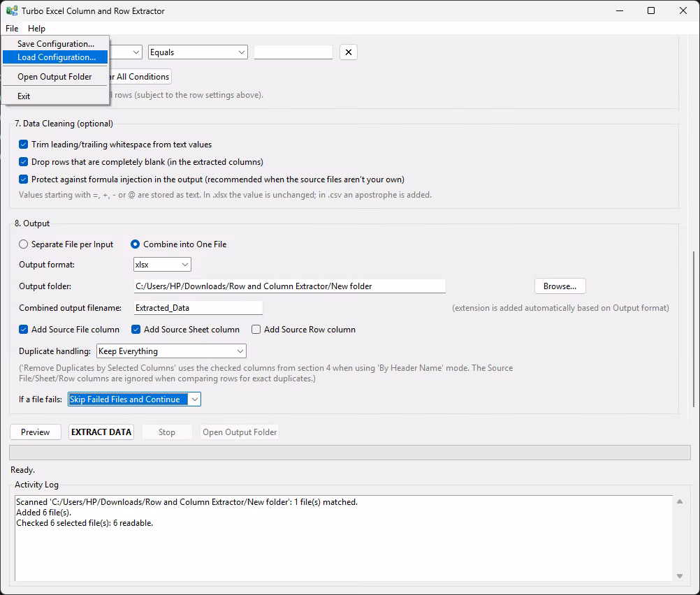Click the Stop button
Image resolution: width=700 pixels, height=595 pixels.
166,432
